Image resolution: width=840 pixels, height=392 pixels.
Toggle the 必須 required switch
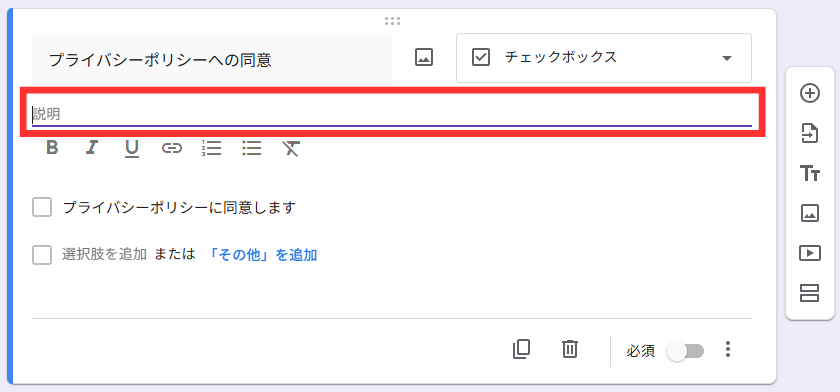pyautogui.click(x=685, y=351)
